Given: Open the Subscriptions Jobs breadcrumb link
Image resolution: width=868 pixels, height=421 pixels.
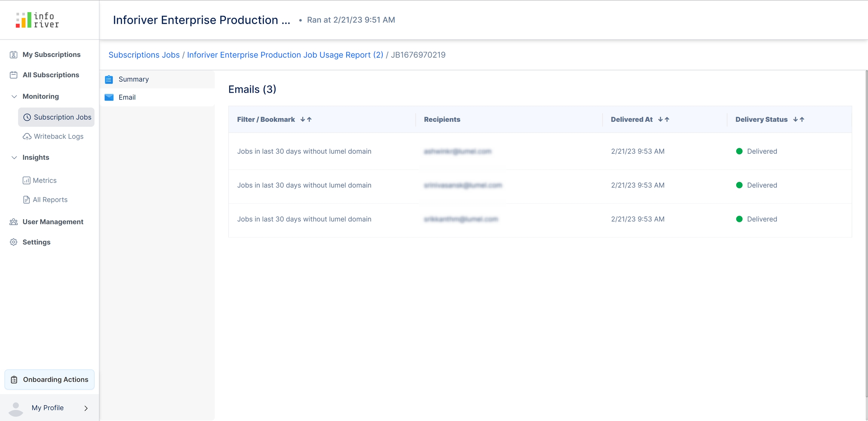Looking at the screenshot, I should click(x=144, y=55).
